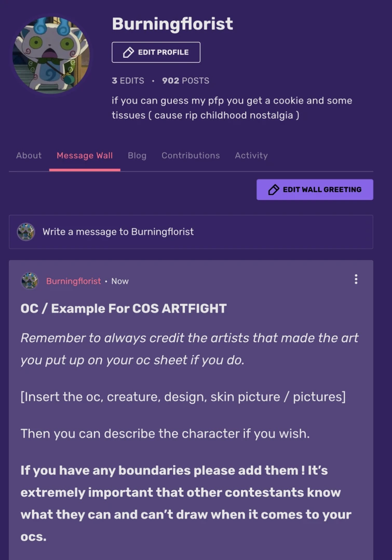392x560 pixels.
Task: Click the 3 EDITS counter
Action: coord(128,81)
